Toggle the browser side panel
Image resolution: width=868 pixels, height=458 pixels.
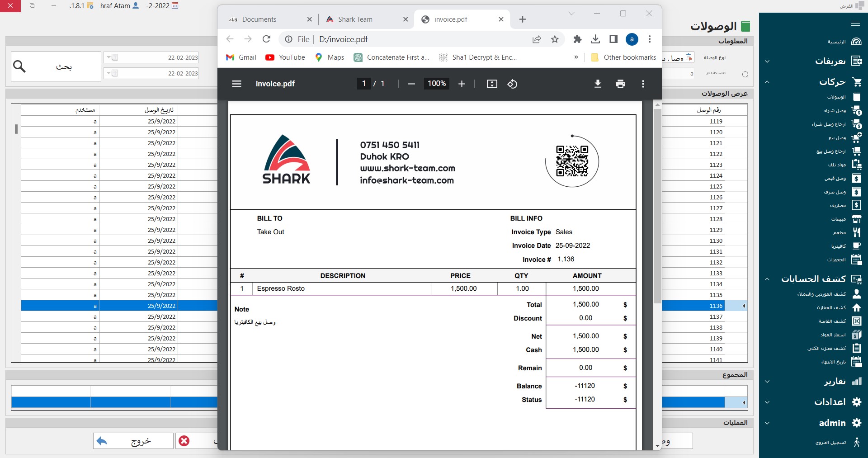pos(613,39)
